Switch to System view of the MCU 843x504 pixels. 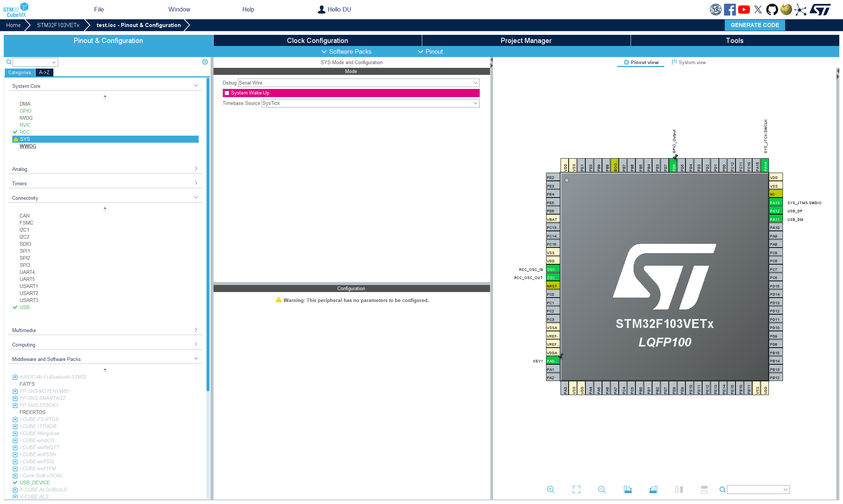point(692,62)
